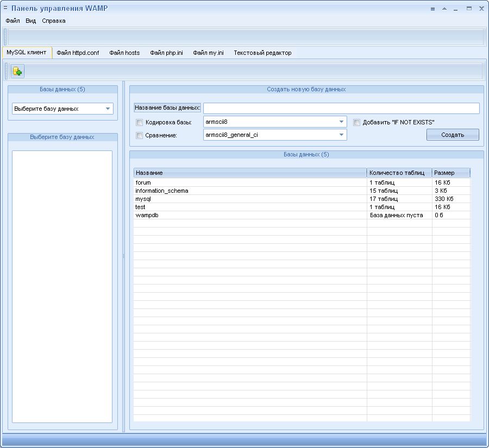Switch to the Файл my.ini tab
The image size is (489, 448).
pyautogui.click(x=208, y=53)
